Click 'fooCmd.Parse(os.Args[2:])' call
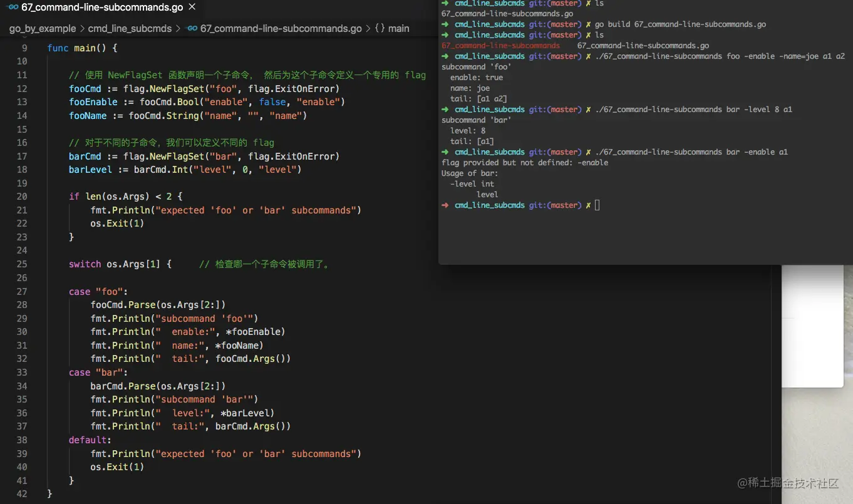This screenshot has height=504, width=853. [x=158, y=305]
